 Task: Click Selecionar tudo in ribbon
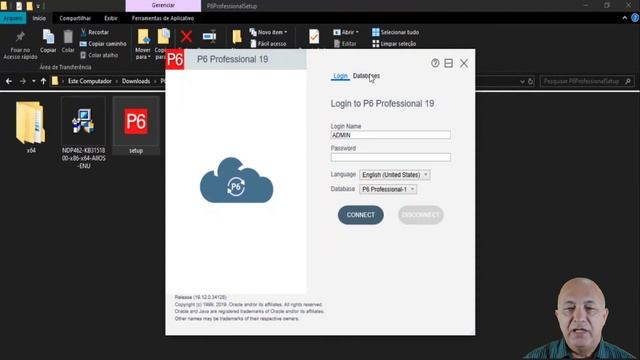tap(396, 32)
